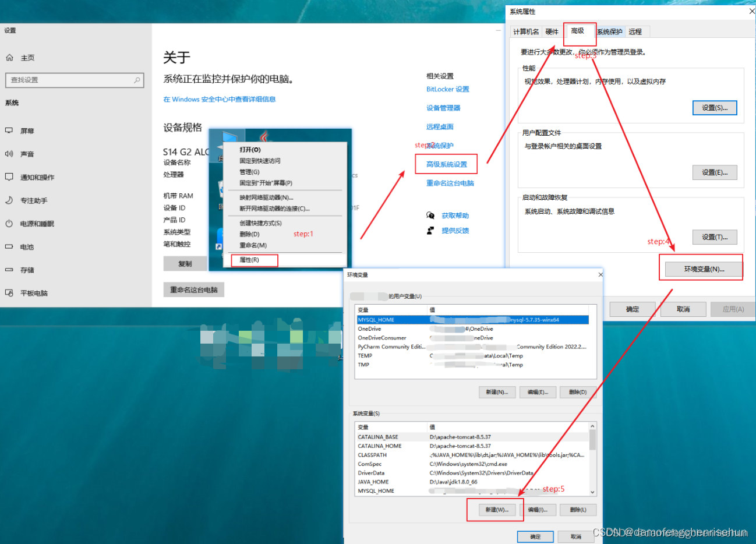
Task: Click inside the 查找设置 search box
Action: tap(75, 80)
